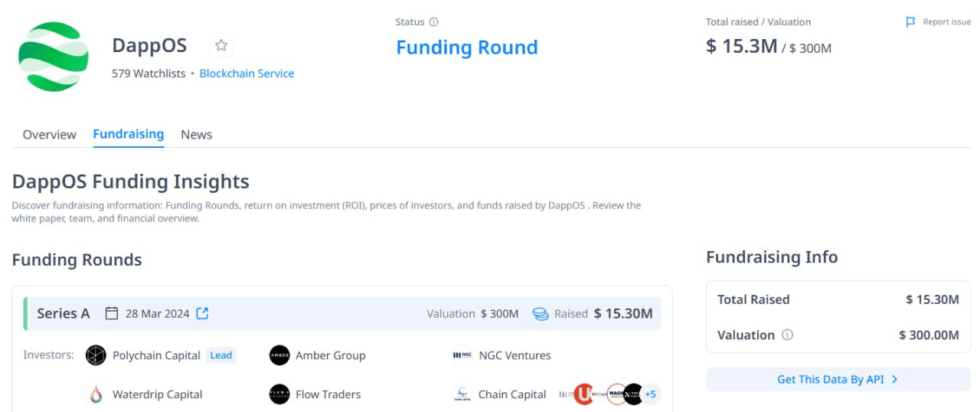Image resolution: width=980 pixels, height=412 pixels.
Task: Click the Polychain Capital logo icon
Action: 96,355
